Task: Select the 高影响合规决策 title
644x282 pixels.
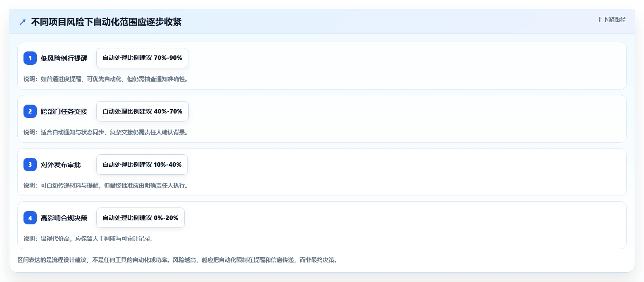Action: (x=64, y=218)
